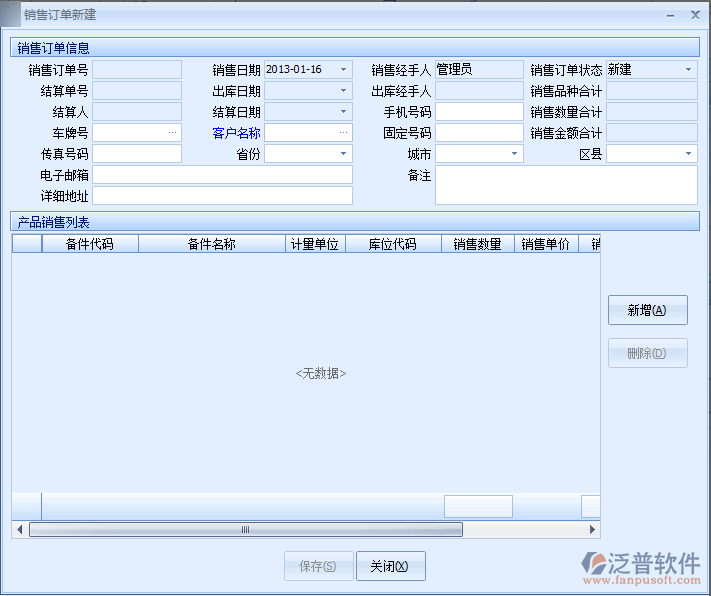This screenshot has height=596, width=711.
Task: Click the 产品销售列表 section header
Action: point(355,222)
